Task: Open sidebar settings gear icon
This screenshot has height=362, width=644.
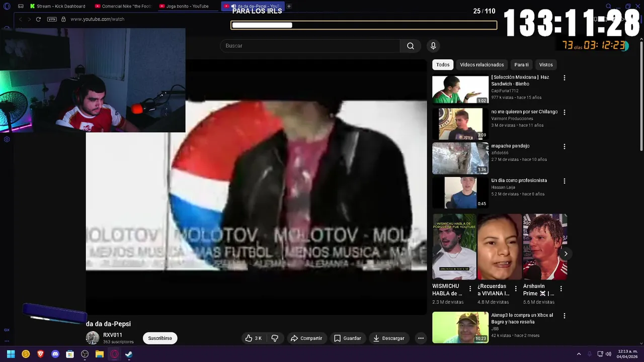Action: point(7,139)
